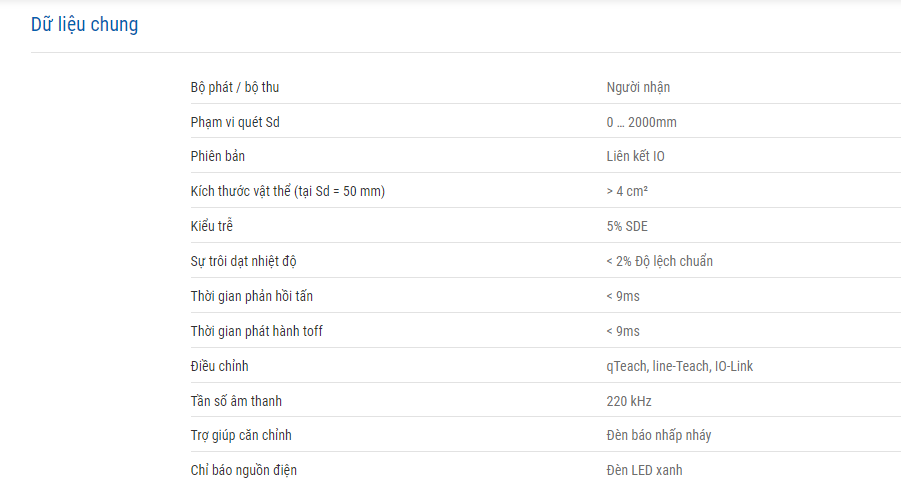Click the 'Kiểu trễ' row label
This screenshot has height=499, width=901.
tap(212, 226)
